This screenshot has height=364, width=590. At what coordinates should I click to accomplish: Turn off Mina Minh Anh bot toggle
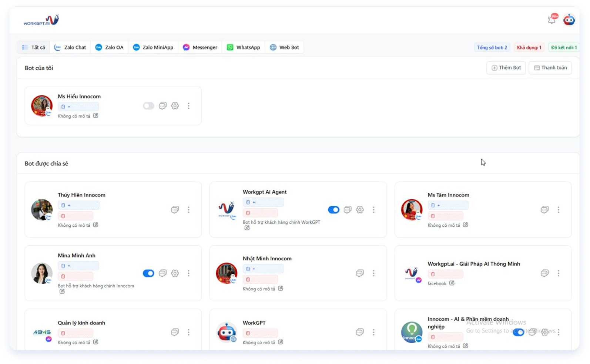pyautogui.click(x=148, y=273)
